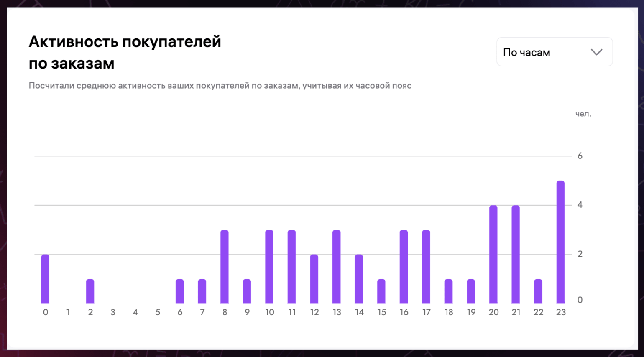This screenshot has height=357, width=644.
Task: Select the bar for hour 6
Action: click(180, 291)
